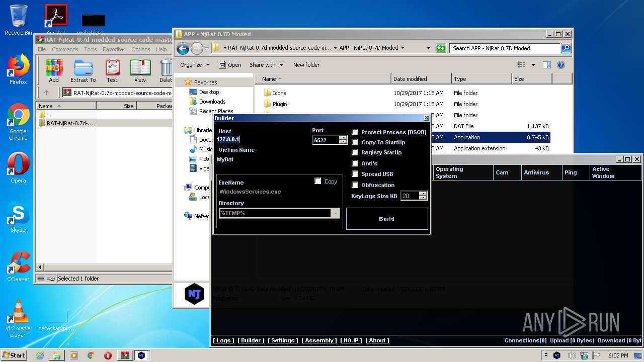Open the Start menu

[14, 355]
